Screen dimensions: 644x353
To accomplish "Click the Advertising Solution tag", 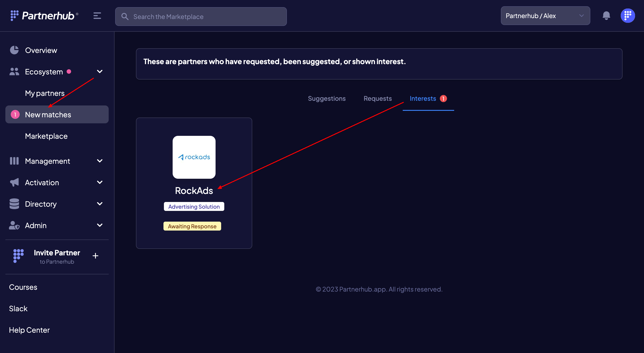I will [194, 207].
